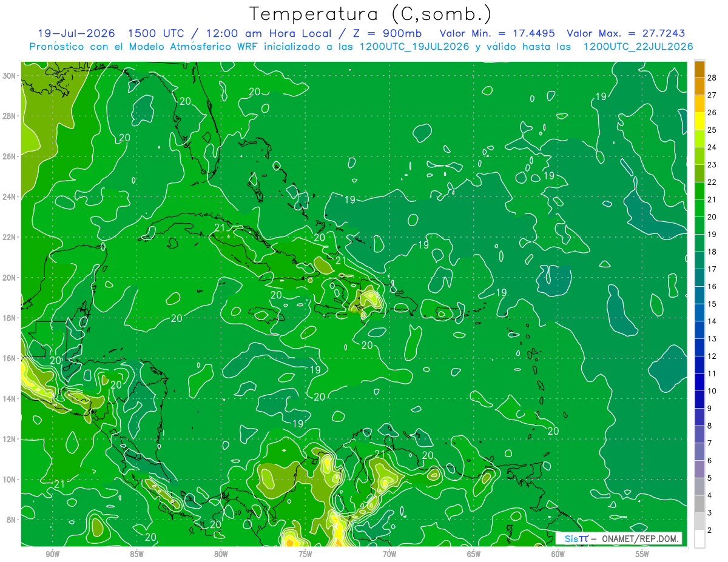Click the "80W" longitude axis label
Image resolution: width=728 pixels, height=562 pixels.
pos(221,554)
